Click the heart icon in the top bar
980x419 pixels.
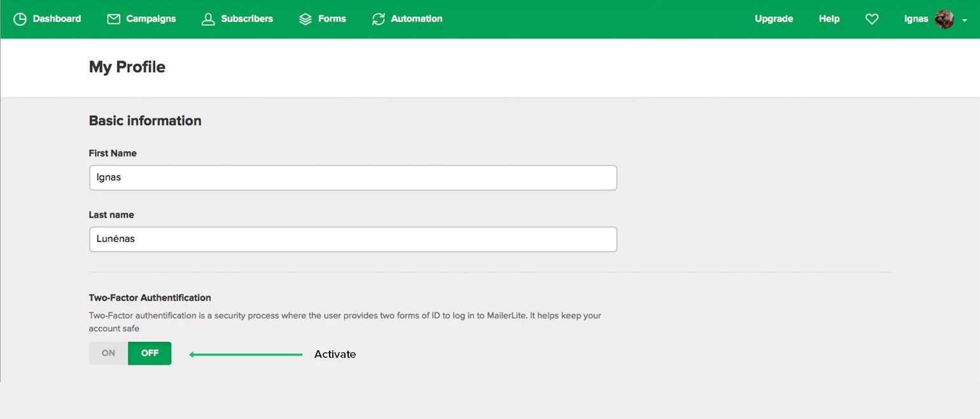tap(872, 19)
